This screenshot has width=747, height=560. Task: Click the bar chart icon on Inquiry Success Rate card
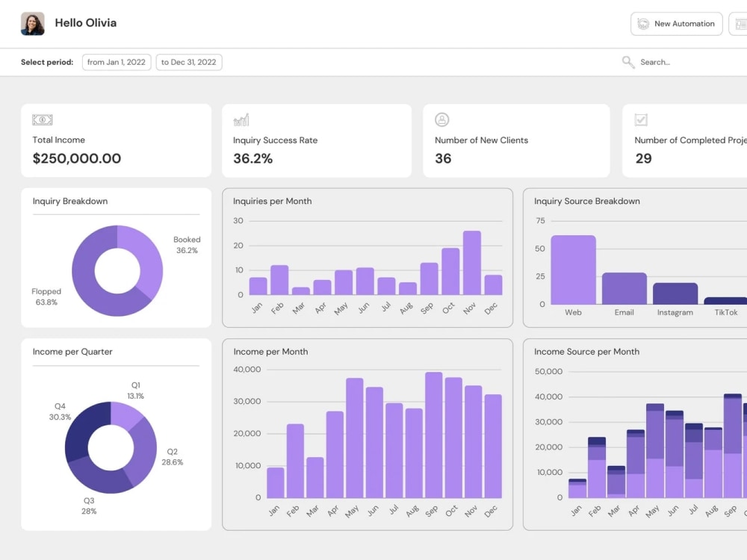click(241, 119)
